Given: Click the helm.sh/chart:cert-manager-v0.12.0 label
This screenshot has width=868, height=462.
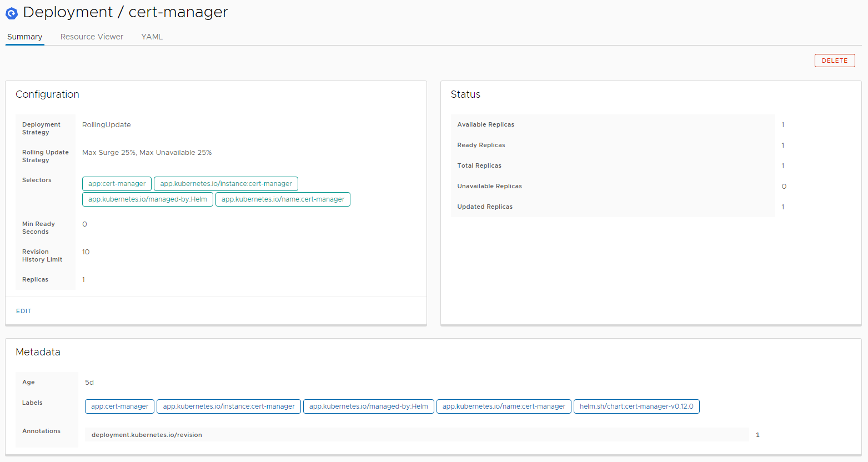Looking at the screenshot, I should (x=636, y=406).
